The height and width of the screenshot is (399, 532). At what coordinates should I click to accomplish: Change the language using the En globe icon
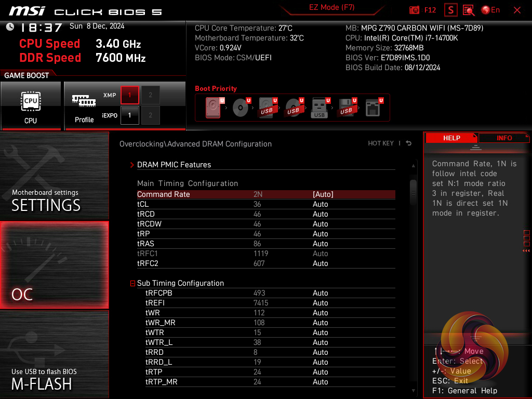click(x=490, y=10)
